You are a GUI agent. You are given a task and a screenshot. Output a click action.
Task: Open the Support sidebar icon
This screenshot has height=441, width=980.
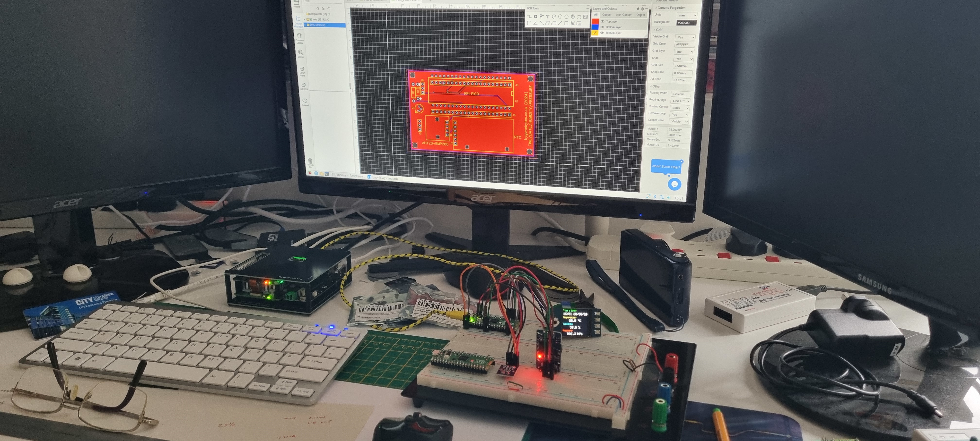[305, 102]
